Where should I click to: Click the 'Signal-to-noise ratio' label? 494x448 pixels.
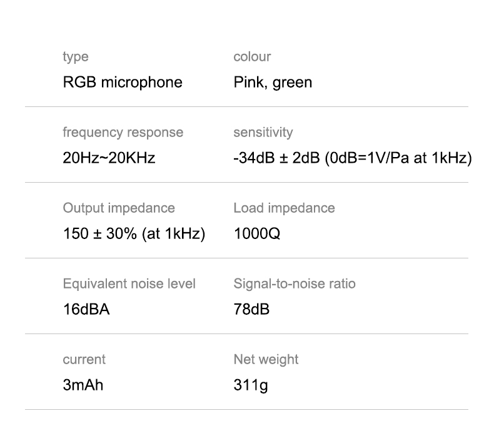pos(294,283)
